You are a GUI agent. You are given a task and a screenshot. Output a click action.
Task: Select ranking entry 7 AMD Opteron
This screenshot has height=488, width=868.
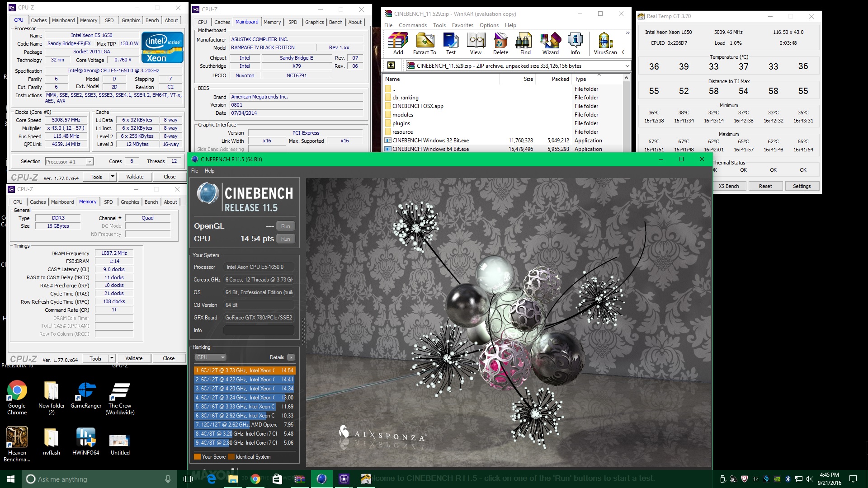(x=245, y=425)
